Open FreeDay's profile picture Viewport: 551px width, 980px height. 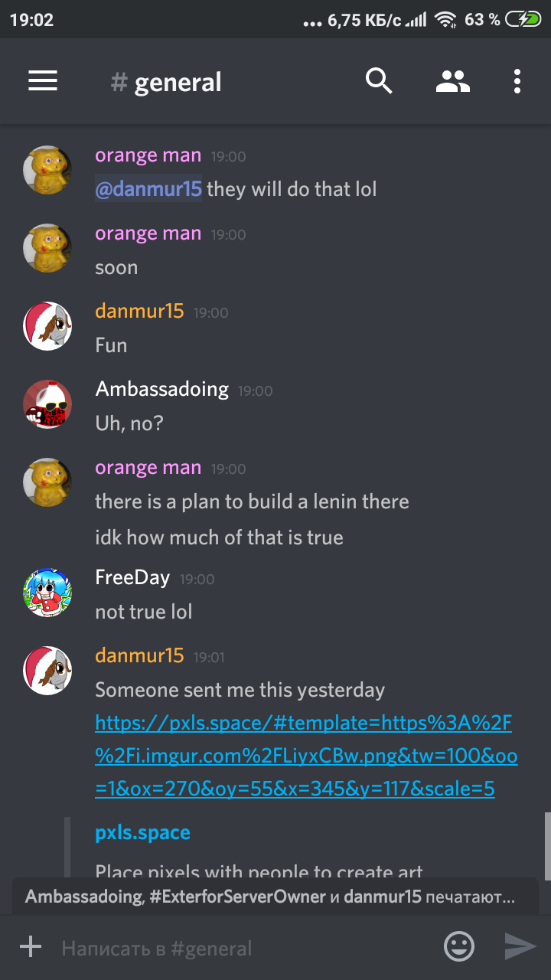point(47,593)
